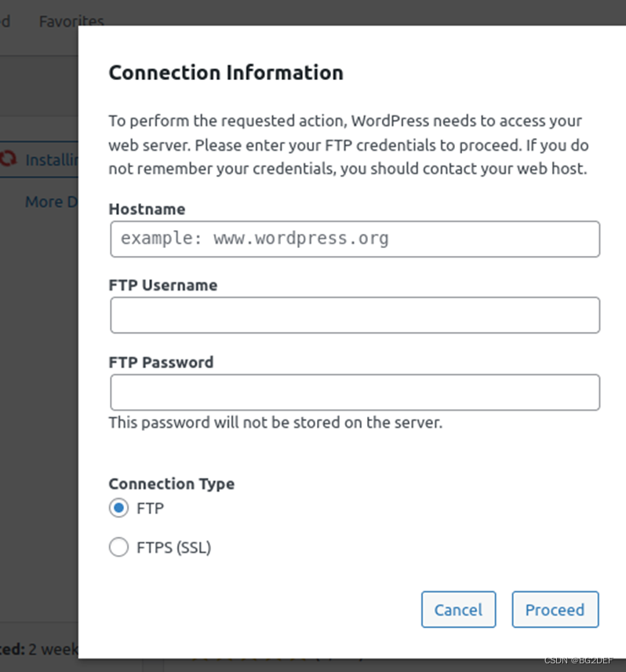
Task: Focus the Hostname input field
Action: coord(355,239)
